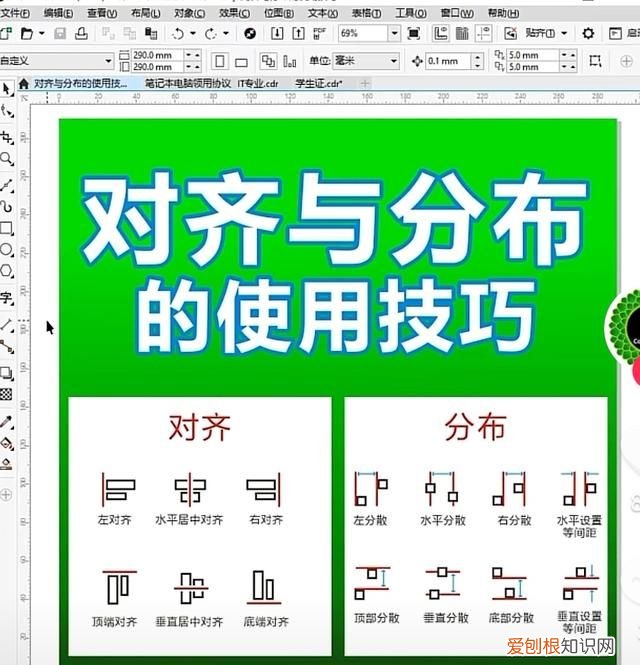Select the Transparency checkerboard tool

6,394
